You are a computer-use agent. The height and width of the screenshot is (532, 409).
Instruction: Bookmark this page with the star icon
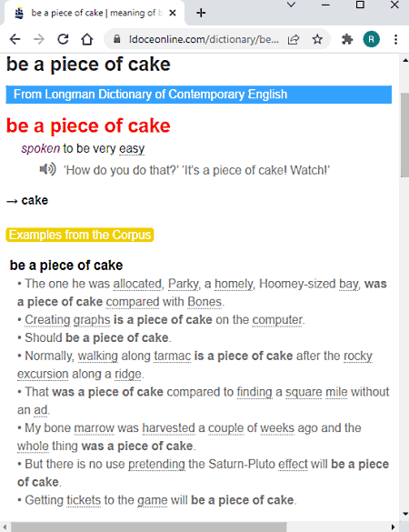coord(317,40)
